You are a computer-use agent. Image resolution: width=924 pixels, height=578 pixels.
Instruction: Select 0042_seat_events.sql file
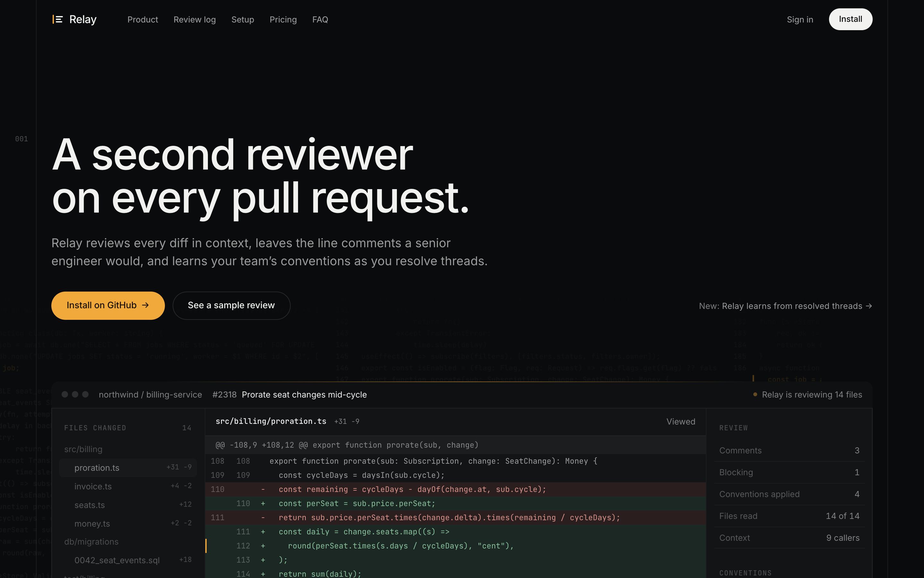[128, 560]
